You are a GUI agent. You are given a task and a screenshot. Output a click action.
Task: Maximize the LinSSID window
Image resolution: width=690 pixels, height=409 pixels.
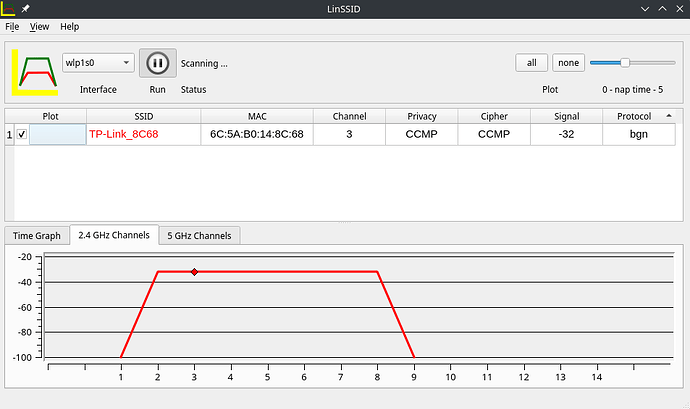tap(662, 9)
